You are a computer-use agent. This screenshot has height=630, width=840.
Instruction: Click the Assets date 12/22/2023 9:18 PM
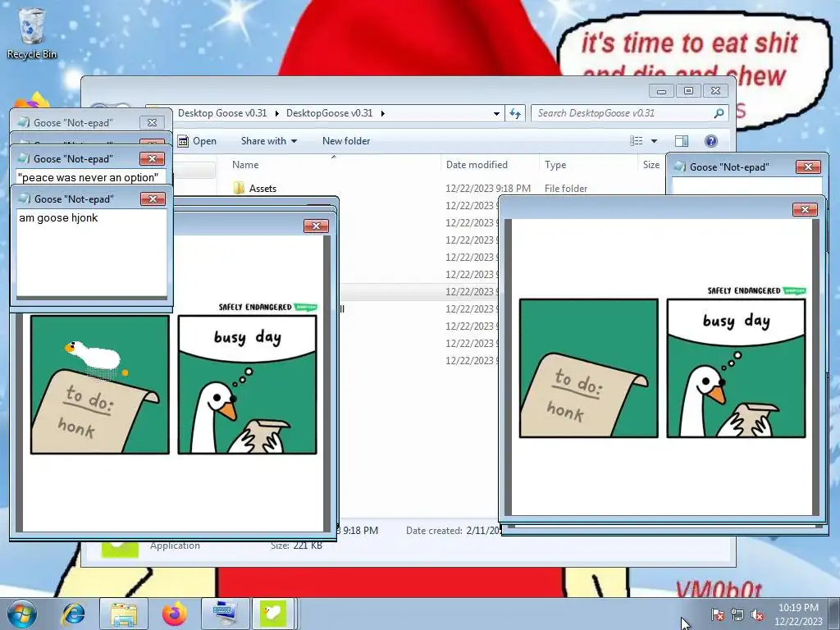coord(488,189)
